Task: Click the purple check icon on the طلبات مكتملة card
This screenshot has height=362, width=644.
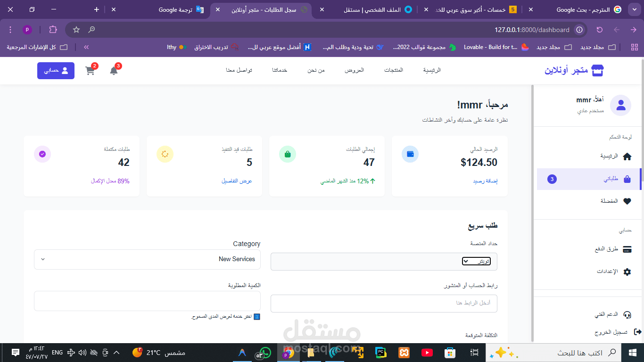Action: click(42, 154)
